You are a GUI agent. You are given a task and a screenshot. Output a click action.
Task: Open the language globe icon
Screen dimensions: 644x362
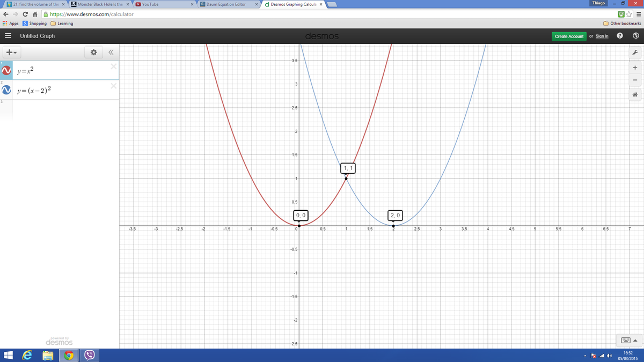[x=635, y=36]
